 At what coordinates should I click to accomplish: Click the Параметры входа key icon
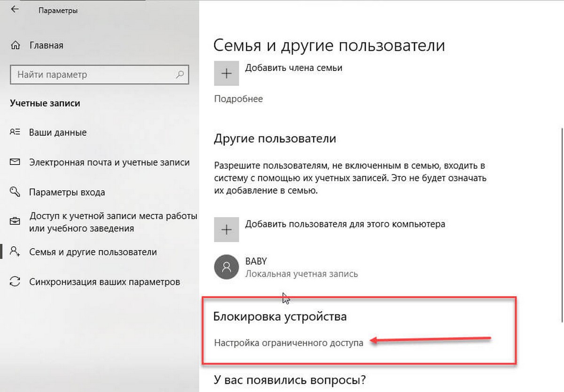[x=15, y=192]
